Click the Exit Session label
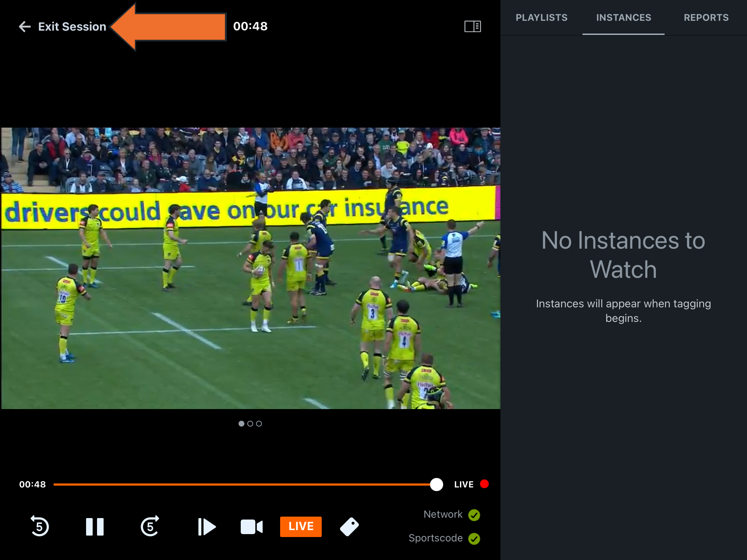The height and width of the screenshot is (560, 747). pos(72,27)
